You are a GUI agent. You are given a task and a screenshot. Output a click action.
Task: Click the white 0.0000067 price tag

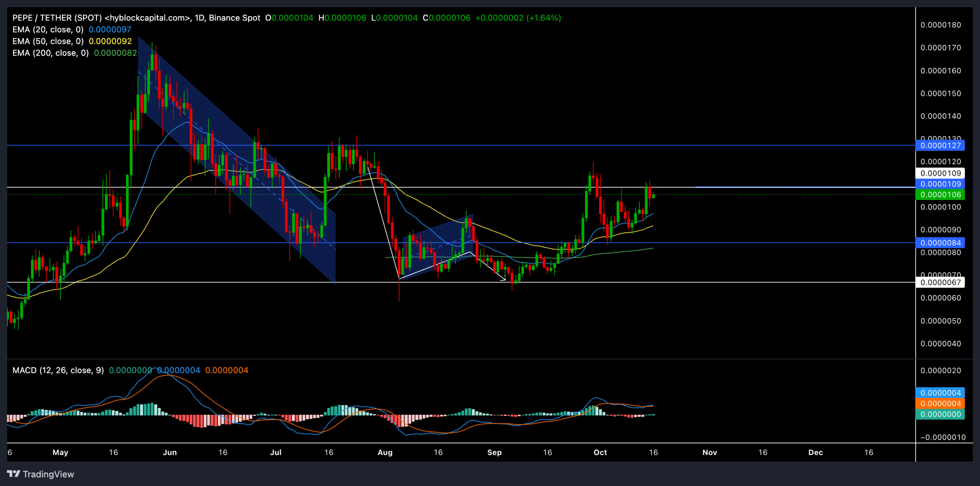coord(940,283)
